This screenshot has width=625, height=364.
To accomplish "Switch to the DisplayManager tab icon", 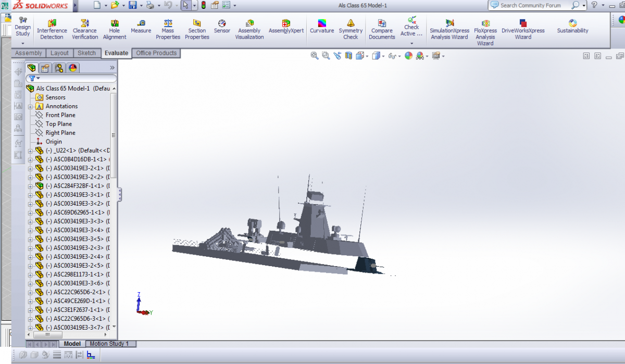I will click(72, 68).
